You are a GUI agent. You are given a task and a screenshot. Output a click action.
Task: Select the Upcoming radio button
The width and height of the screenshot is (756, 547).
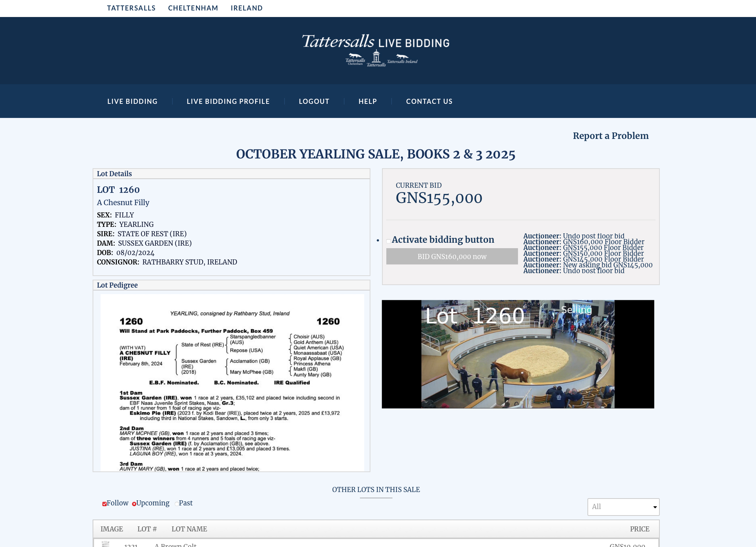134,504
